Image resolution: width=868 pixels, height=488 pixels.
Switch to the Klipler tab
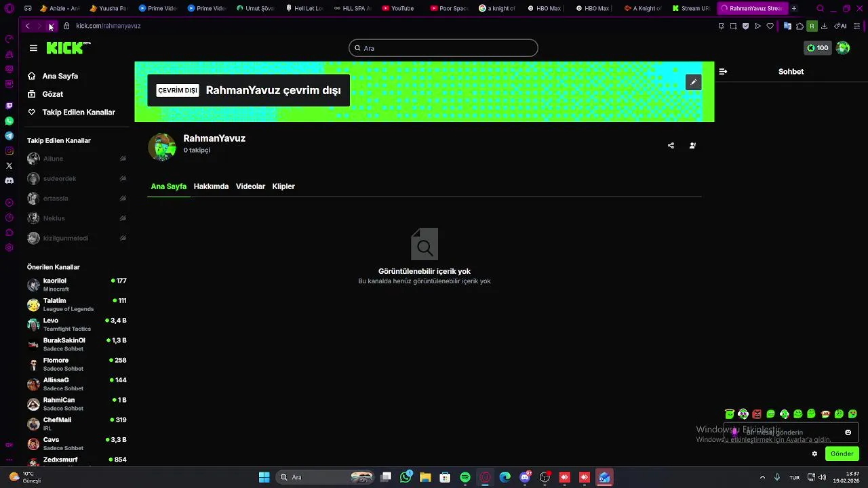[283, 186]
